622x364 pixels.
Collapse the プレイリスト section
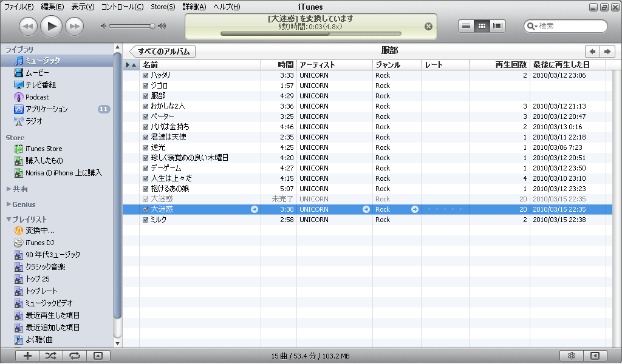9,219
